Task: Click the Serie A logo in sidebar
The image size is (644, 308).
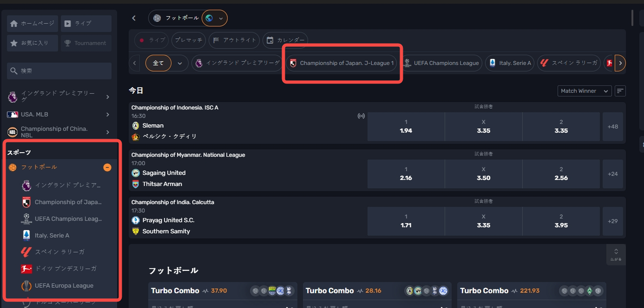Action: [x=26, y=235]
